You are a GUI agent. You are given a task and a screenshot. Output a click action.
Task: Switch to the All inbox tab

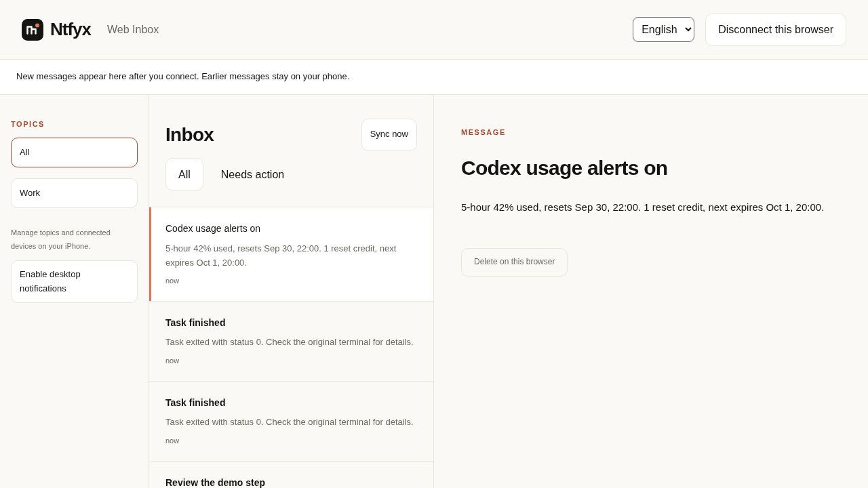tap(184, 174)
